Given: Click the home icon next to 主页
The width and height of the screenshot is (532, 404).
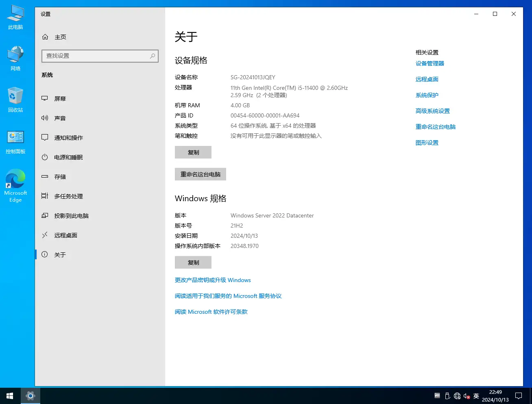Looking at the screenshot, I should pos(45,37).
